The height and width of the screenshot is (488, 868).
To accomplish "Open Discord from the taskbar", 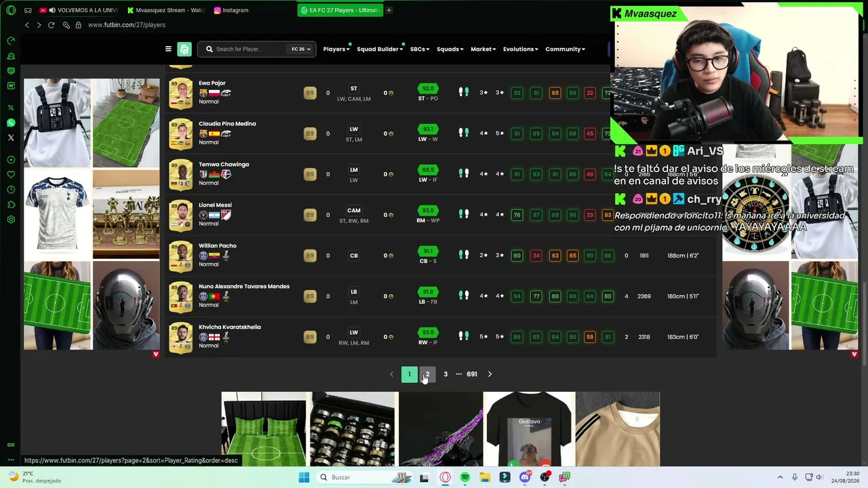I will pos(524,477).
